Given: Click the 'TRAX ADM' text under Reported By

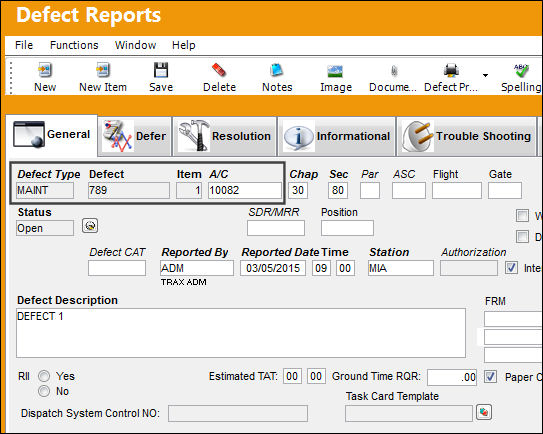Looking at the screenshot, I should pyautogui.click(x=184, y=282).
